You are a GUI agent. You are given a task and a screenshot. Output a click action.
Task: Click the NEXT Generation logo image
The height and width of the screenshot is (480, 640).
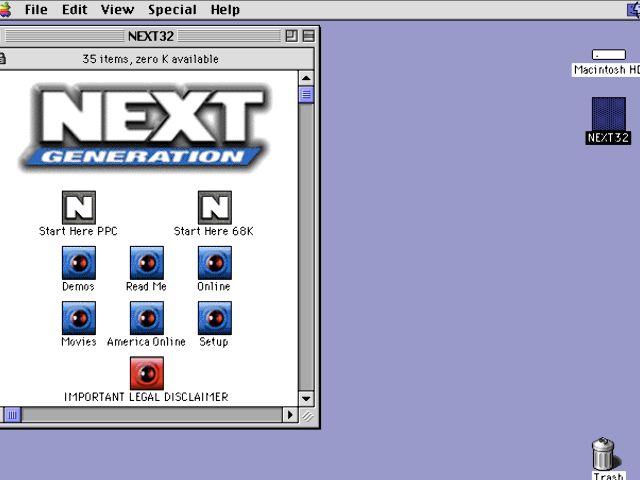click(x=144, y=127)
